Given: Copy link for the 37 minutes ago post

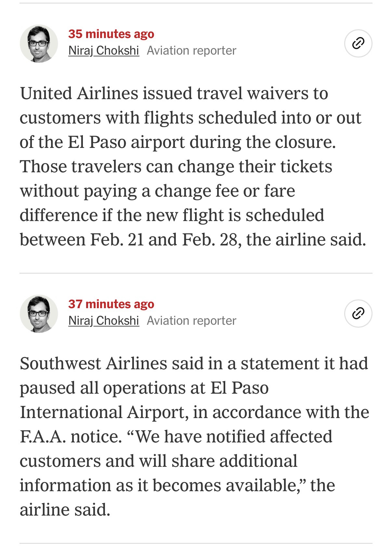Looking at the screenshot, I should pyautogui.click(x=358, y=313).
